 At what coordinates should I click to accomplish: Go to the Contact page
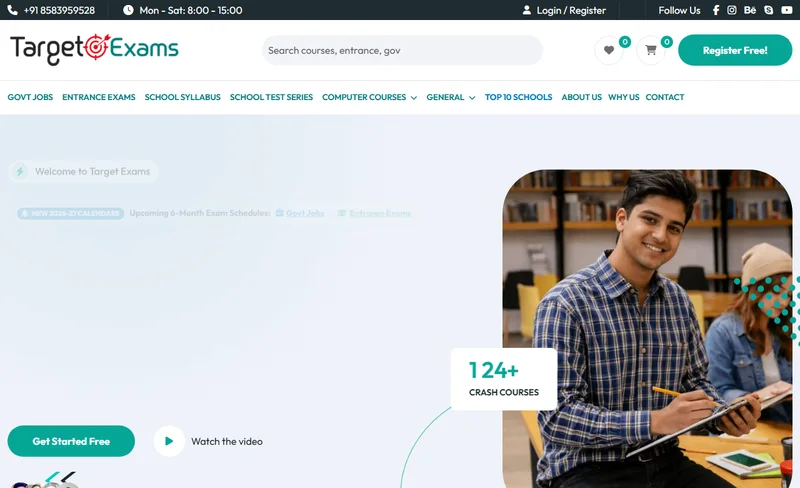pos(665,97)
